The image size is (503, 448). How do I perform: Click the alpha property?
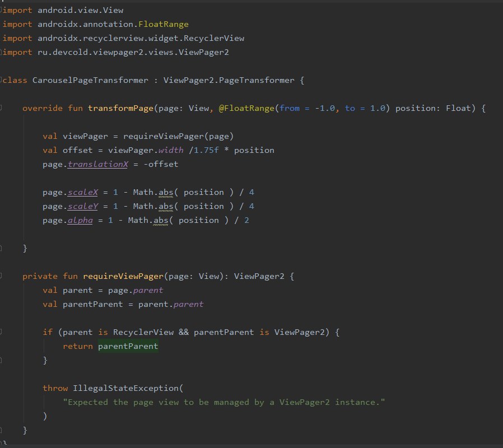click(x=80, y=220)
